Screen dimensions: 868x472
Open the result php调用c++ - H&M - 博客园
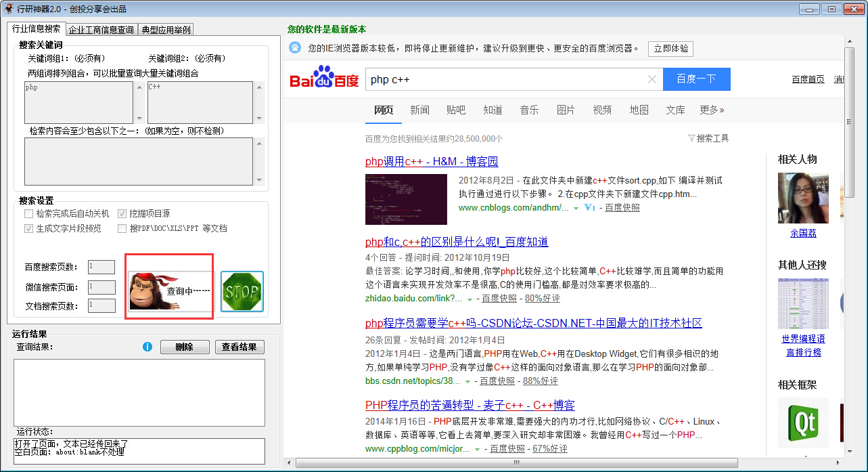(432, 161)
